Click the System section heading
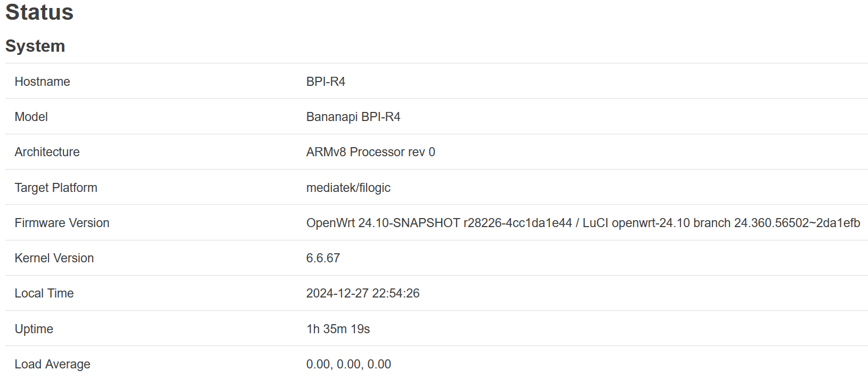Image resolution: width=868 pixels, height=378 pixels. coord(35,46)
